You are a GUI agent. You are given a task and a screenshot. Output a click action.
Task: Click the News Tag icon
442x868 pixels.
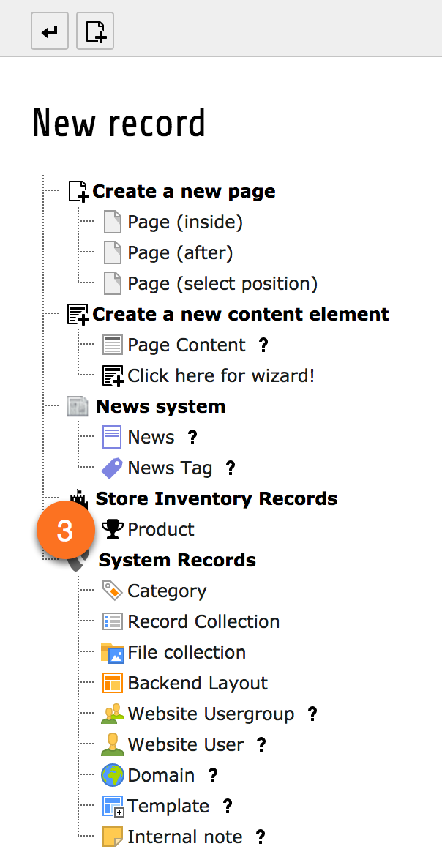pos(112,468)
